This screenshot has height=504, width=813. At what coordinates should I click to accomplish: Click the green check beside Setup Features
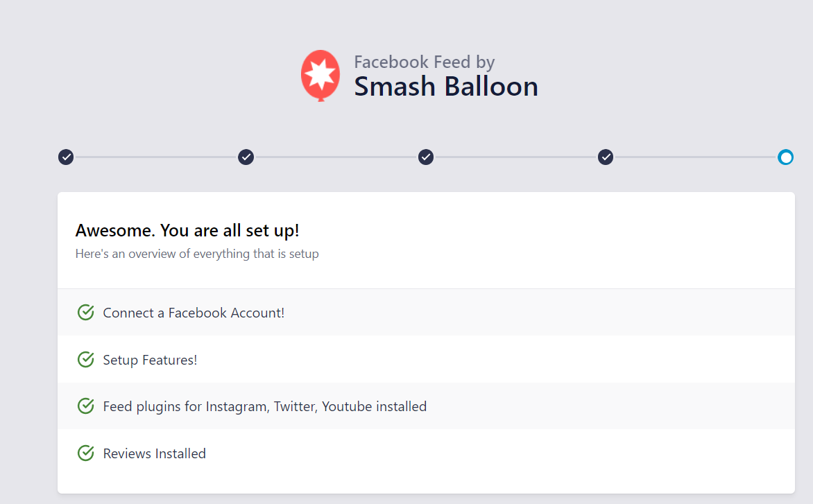85,360
